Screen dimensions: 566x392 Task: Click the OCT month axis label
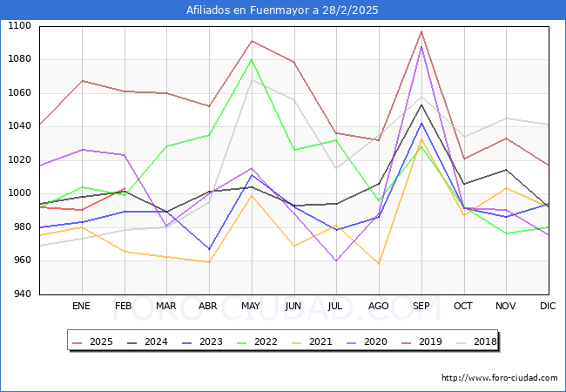(463, 306)
